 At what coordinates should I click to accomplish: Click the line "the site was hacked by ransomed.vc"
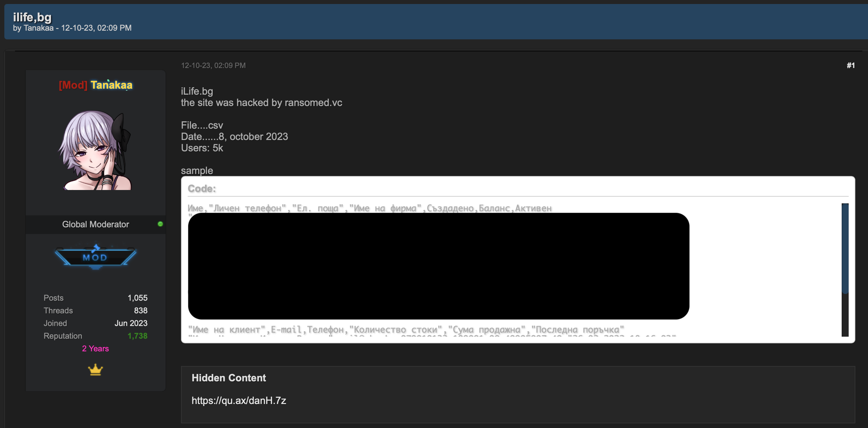tap(261, 103)
